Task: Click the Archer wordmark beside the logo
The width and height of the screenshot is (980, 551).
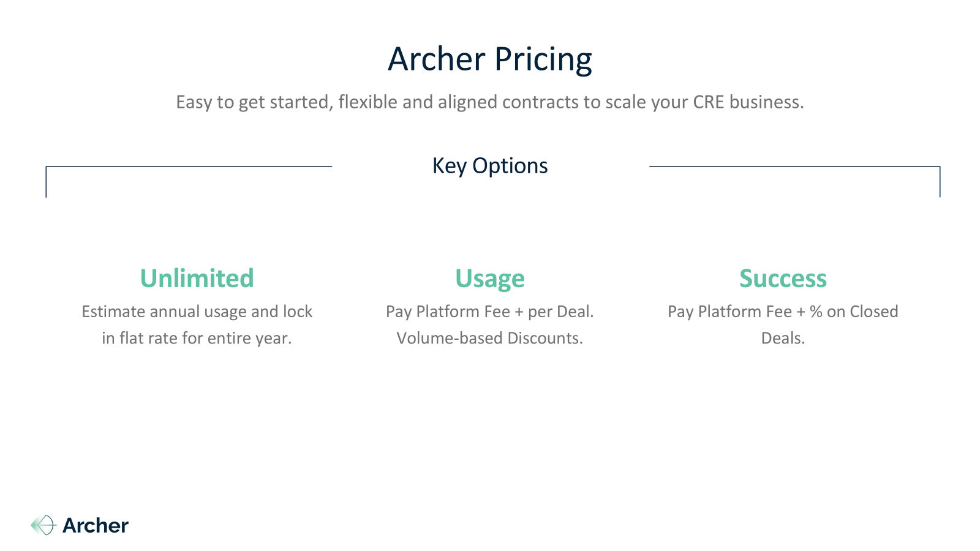Action: tap(96, 525)
